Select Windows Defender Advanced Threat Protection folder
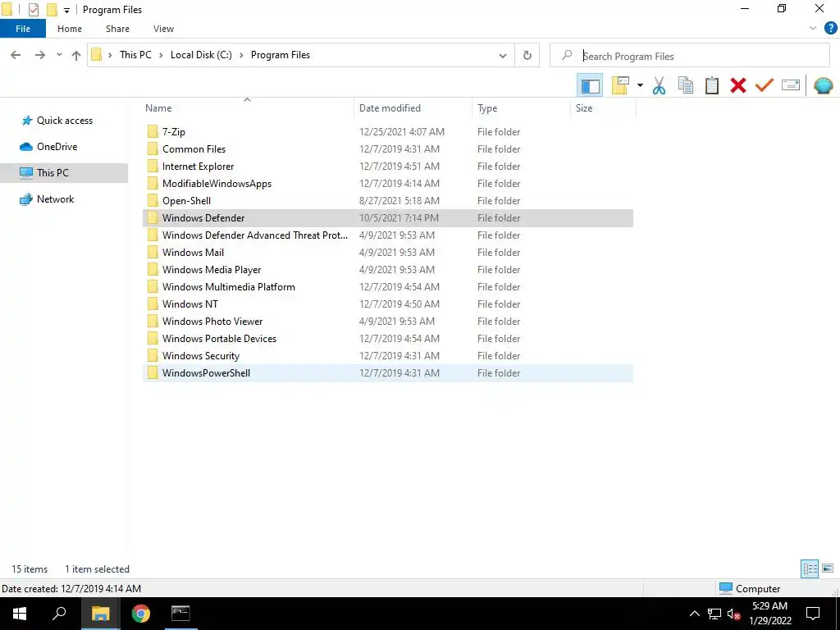This screenshot has height=630, width=840. tap(388, 235)
